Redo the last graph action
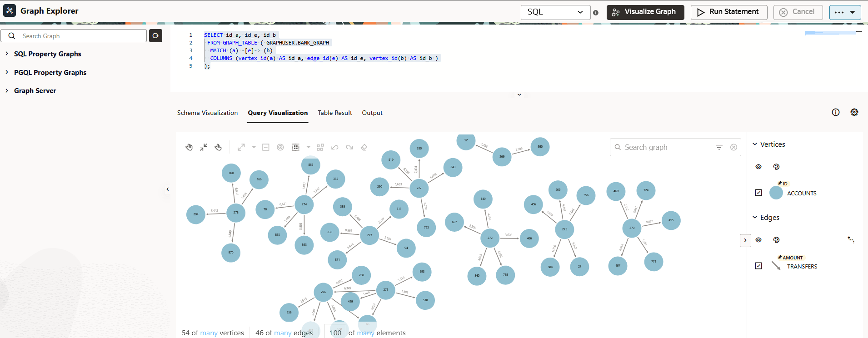868x338 pixels. click(x=349, y=147)
